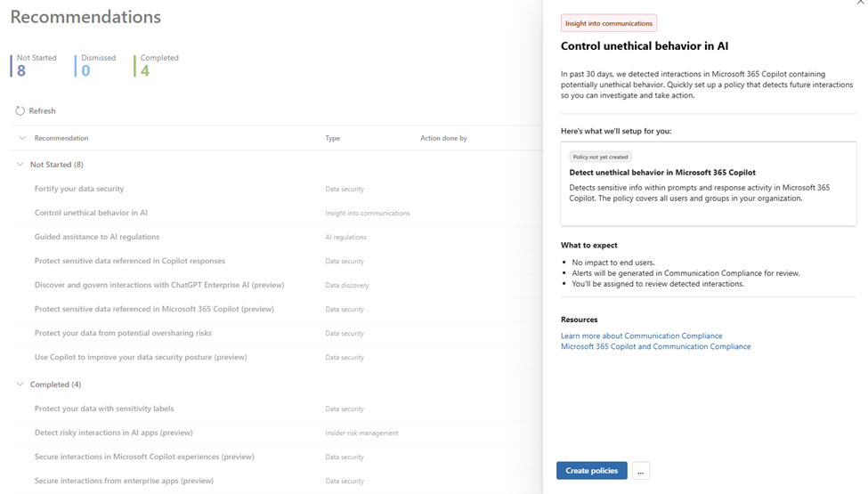Viewport: 868px width, 494px height.
Task: Toggle the chevron beside Recommendation column header
Action: 22,138
